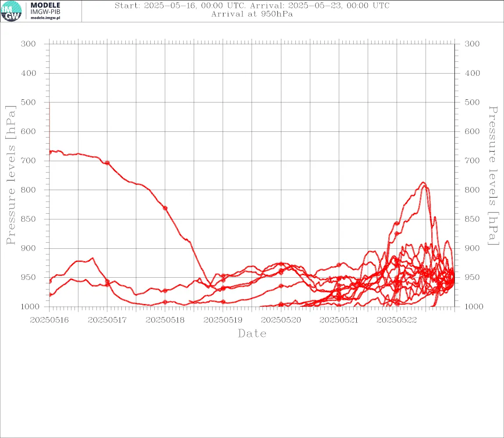The height and width of the screenshot is (438, 504).
Task: Click the right axis 600 label
Action: 472,131
